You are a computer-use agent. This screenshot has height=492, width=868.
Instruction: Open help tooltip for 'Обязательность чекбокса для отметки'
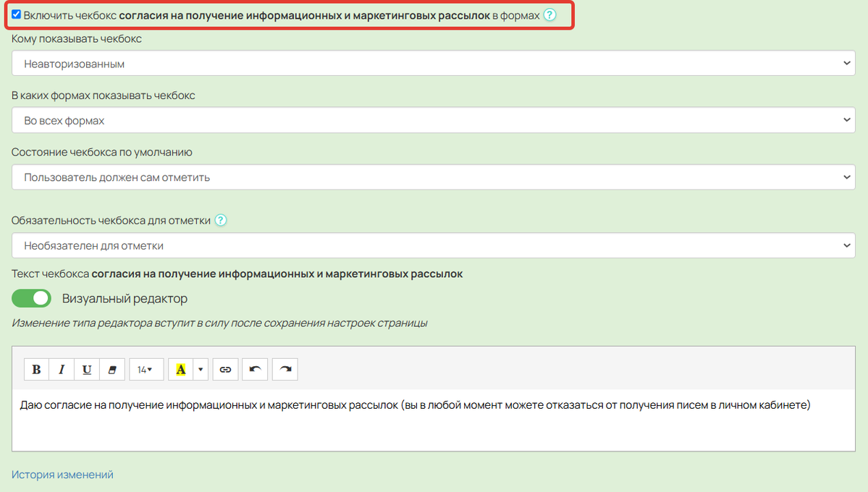[220, 220]
